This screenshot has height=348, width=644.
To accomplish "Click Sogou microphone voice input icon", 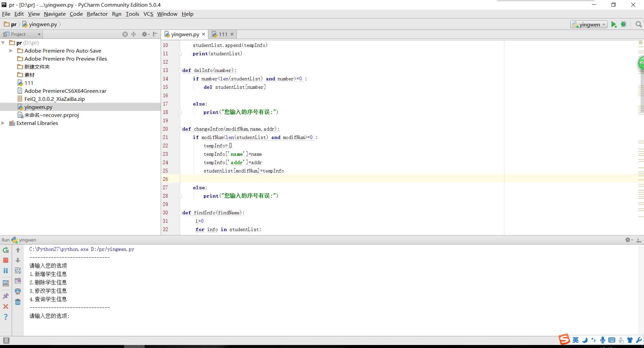I will pos(603,340).
